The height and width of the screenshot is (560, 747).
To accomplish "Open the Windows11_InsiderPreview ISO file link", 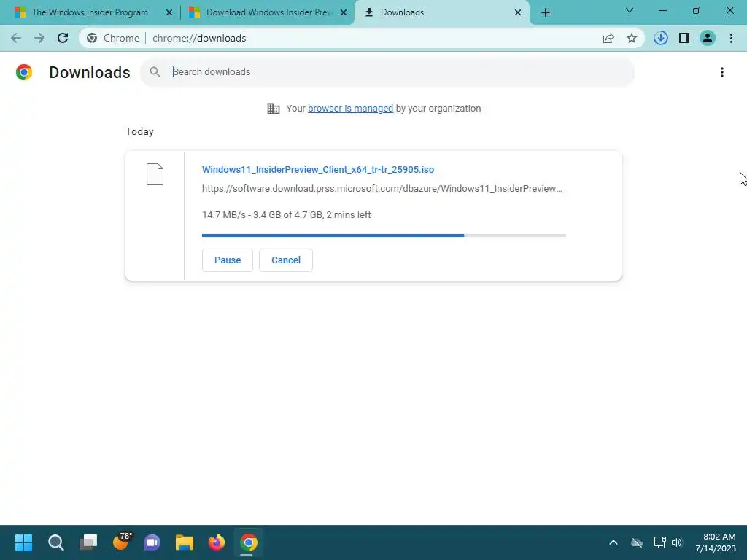I will tap(318, 169).
